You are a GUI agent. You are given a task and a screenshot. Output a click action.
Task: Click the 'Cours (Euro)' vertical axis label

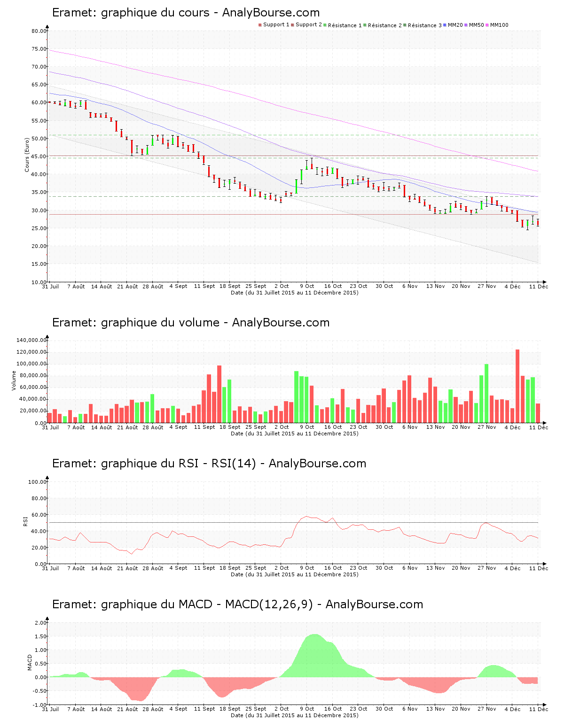(27, 155)
